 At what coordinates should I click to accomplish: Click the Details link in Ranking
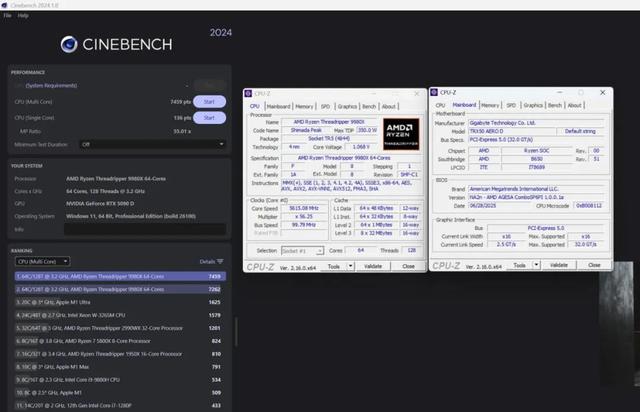(x=207, y=261)
